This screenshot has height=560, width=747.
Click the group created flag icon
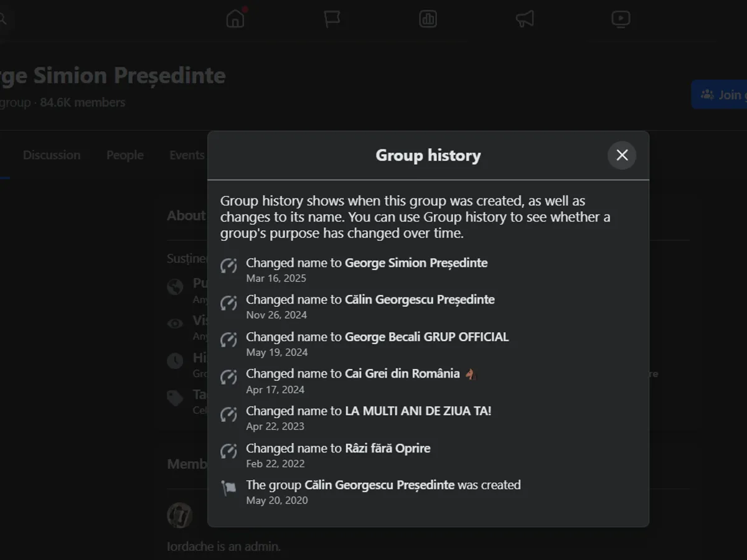coord(228,488)
